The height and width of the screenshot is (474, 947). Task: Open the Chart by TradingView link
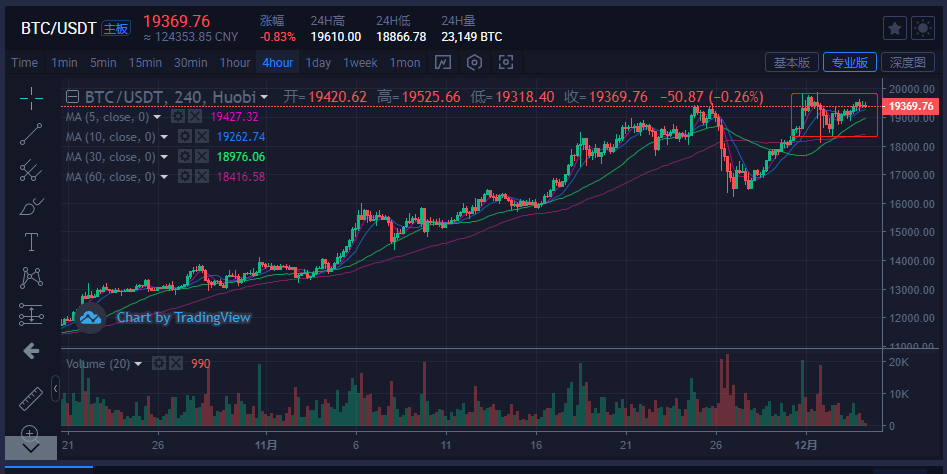184,318
